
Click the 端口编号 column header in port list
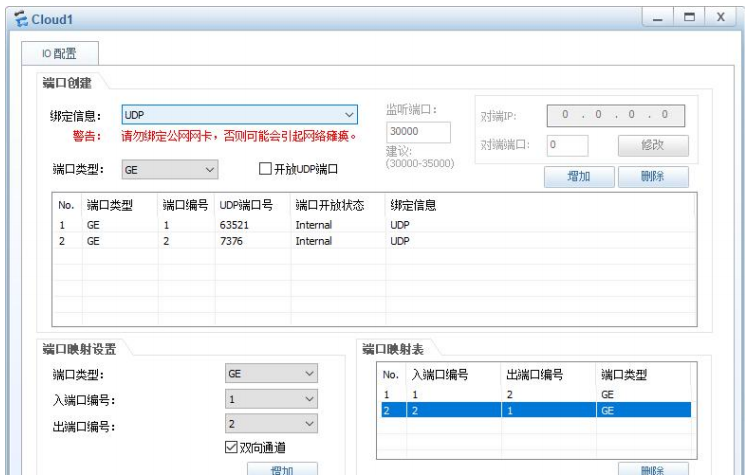pos(186,205)
